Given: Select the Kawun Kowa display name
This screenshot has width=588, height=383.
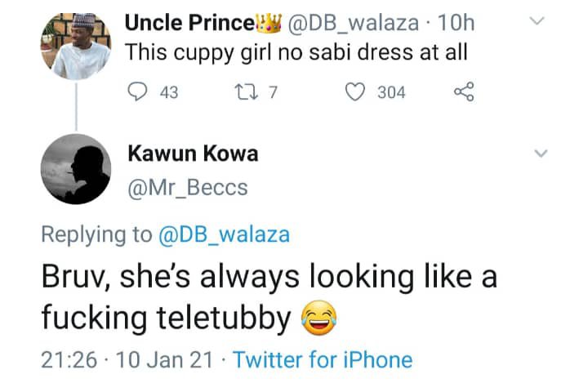Looking at the screenshot, I should click(x=193, y=154).
